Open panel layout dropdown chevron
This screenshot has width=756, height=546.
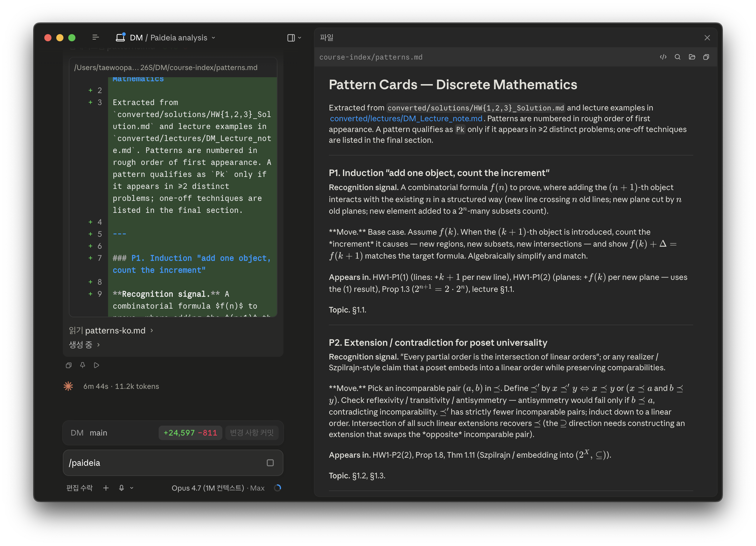tap(299, 38)
